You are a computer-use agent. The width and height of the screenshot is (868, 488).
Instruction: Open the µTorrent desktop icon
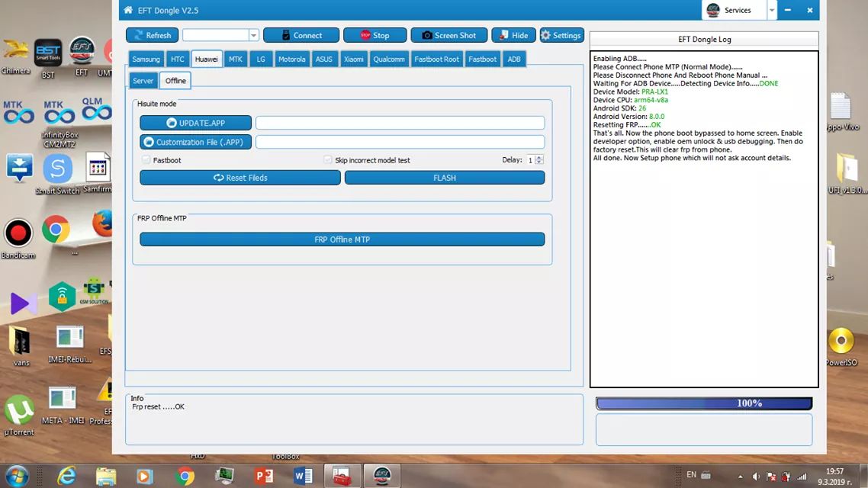(19, 416)
